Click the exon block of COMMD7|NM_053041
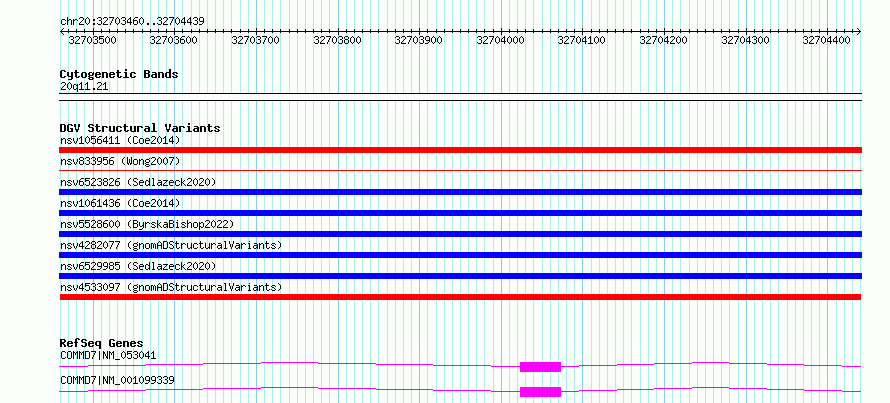This screenshot has height=403, width=890. pyautogui.click(x=540, y=367)
